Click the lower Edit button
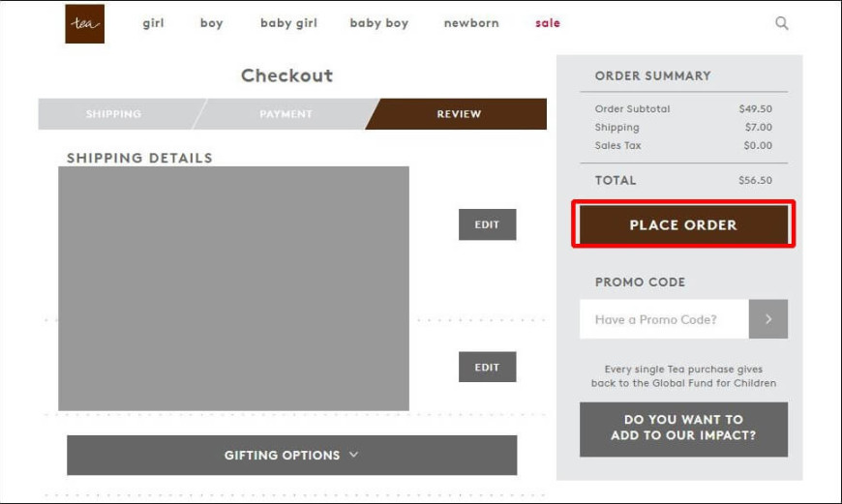The image size is (842, 504). [x=487, y=368]
